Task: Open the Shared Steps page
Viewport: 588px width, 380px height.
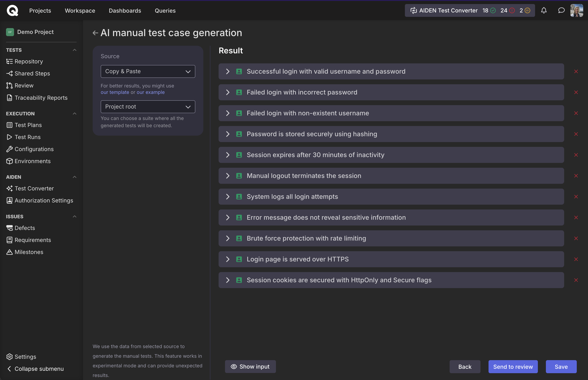Action: pyautogui.click(x=32, y=73)
